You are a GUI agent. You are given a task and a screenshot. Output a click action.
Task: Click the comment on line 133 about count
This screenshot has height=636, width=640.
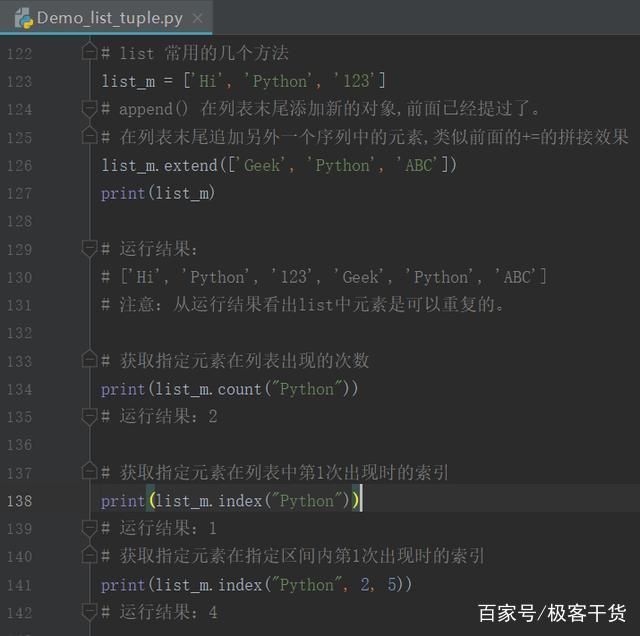[235, 360]
